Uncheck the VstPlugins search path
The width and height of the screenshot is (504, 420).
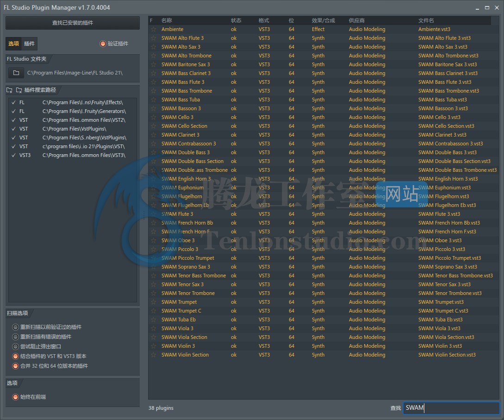click(13, 129)
